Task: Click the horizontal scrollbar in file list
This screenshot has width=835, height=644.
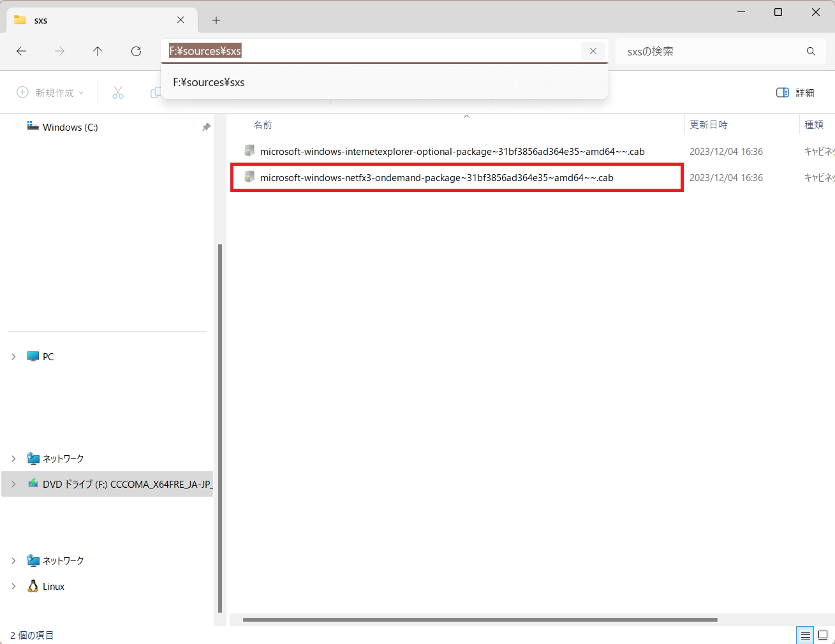Action: click(480, 620)
